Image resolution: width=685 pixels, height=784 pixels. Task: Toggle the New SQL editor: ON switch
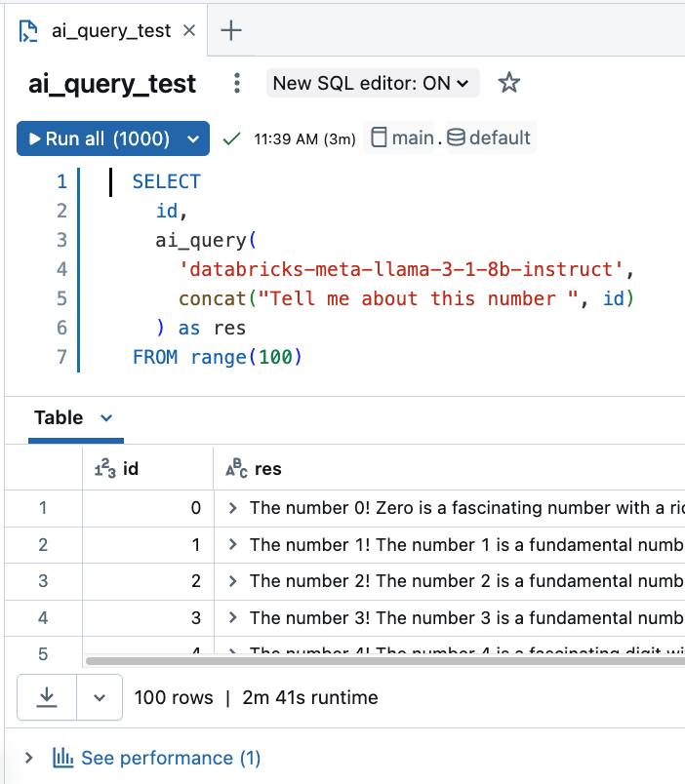(x=373, y=84)
